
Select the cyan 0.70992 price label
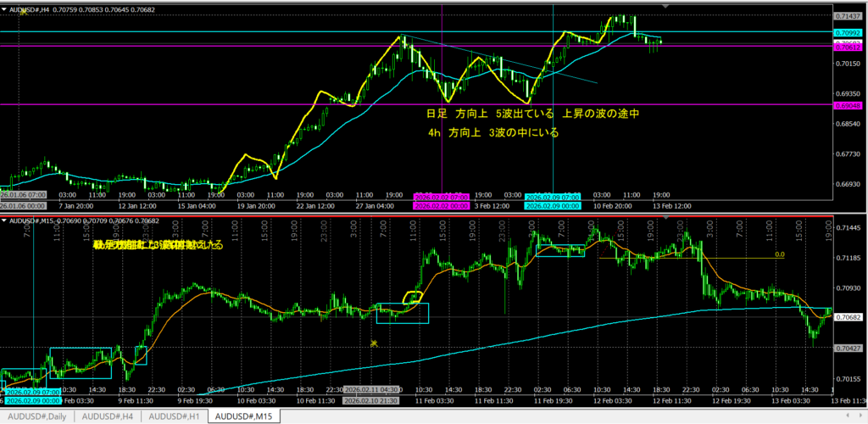click(x=849, y=32)
